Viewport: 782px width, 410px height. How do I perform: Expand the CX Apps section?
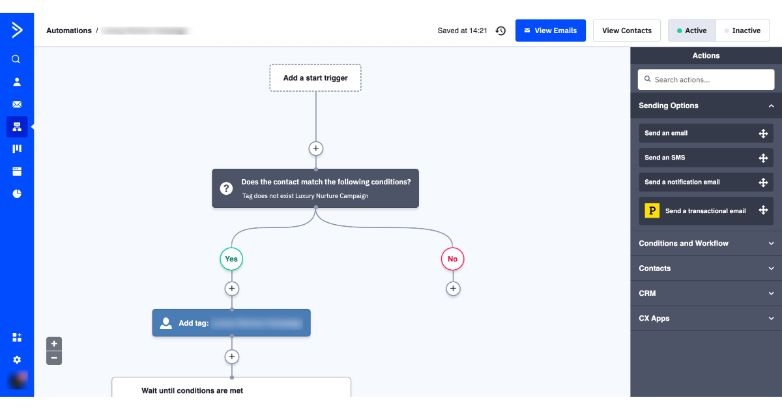point(771,318)
